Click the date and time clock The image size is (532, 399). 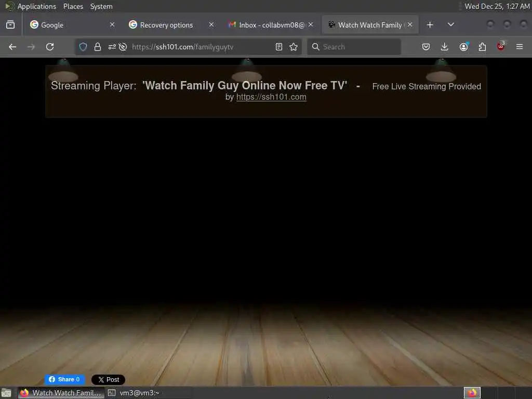coord(497,6)
